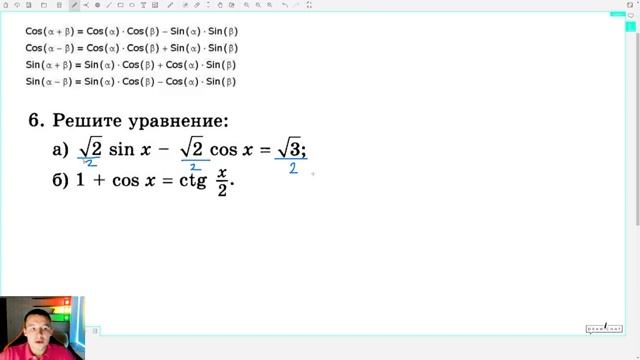Select the straight line tool
Viewport: 640px width, 360px height.
109,5
